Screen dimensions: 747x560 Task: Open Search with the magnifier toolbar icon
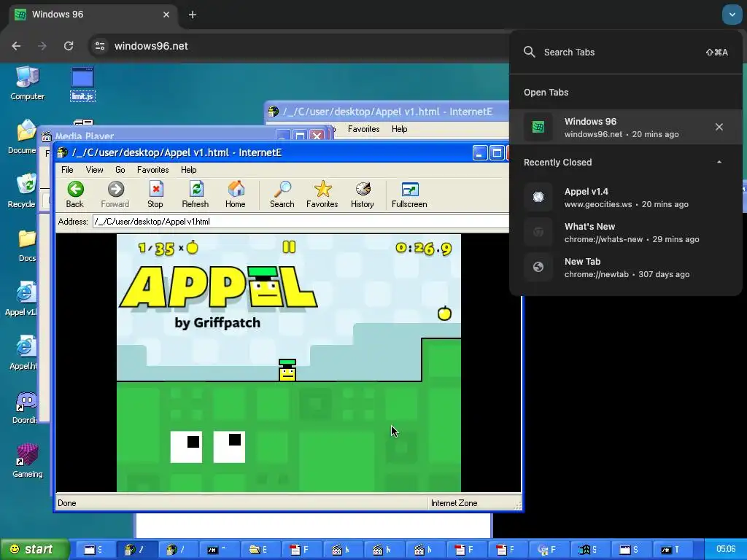pos(282,194)
